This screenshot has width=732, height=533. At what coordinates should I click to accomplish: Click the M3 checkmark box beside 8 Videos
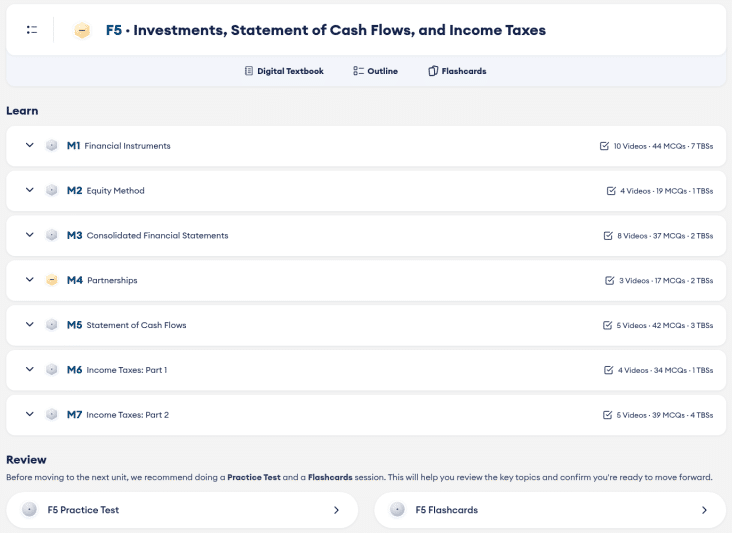pyautogui.click(x=608, y=236)
